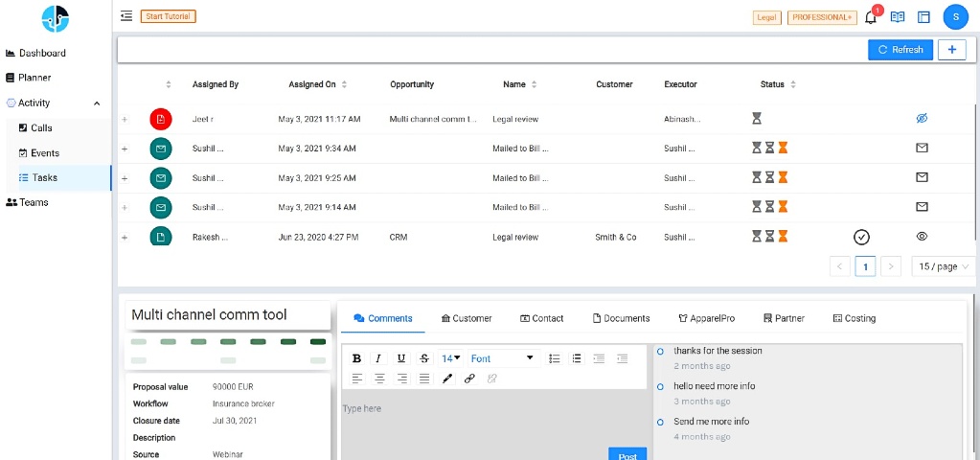
Task: Switch to the Contact tab
Action: [x=542, y=318]
